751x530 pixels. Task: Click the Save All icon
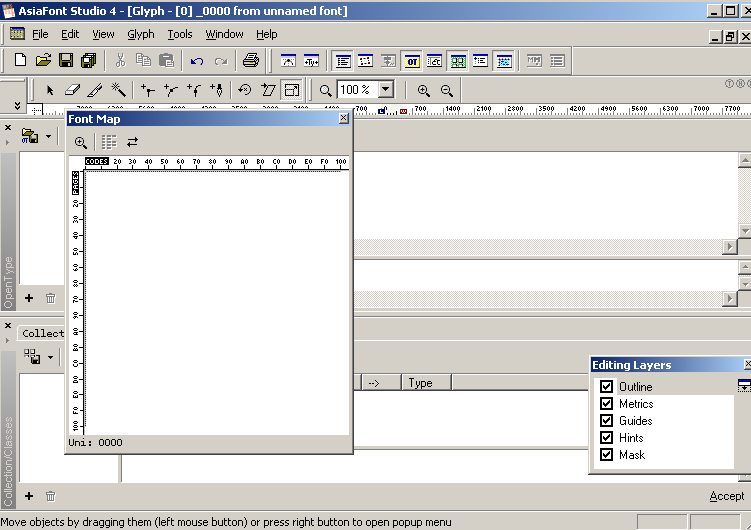click(89, 60)
